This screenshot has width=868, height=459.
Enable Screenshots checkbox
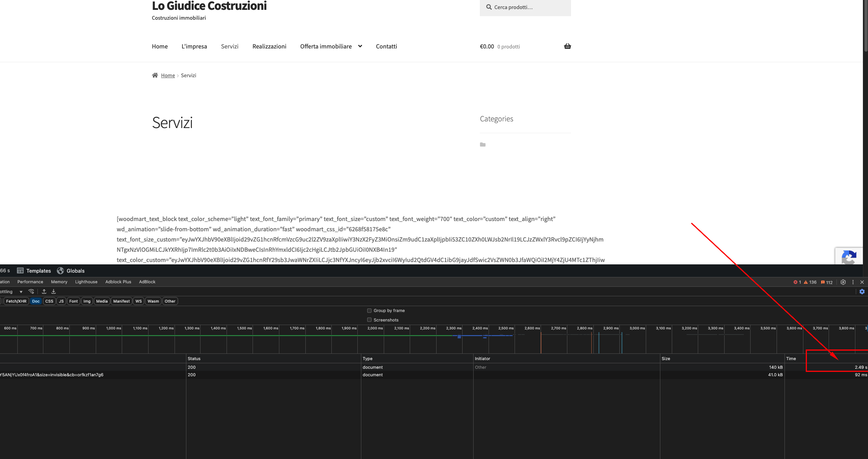click(370, 320)
